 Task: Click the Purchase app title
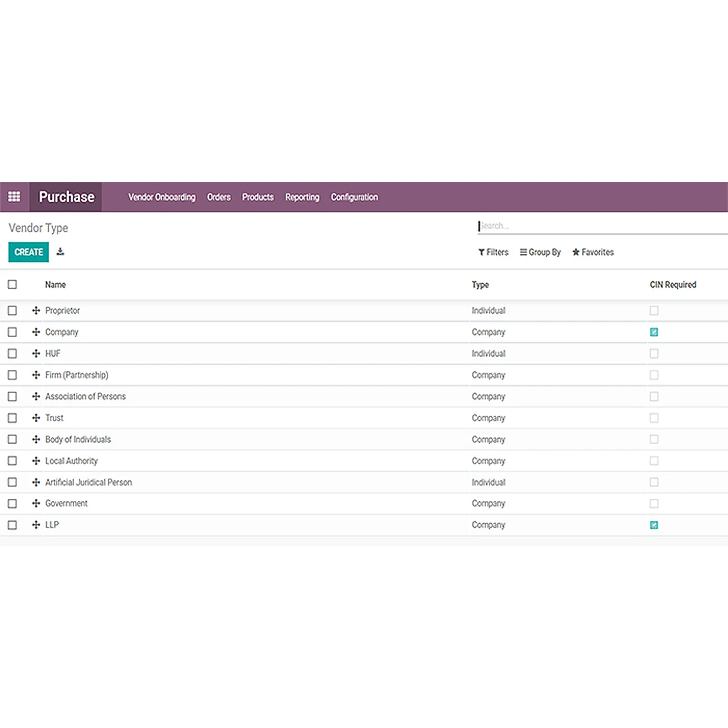66,197
